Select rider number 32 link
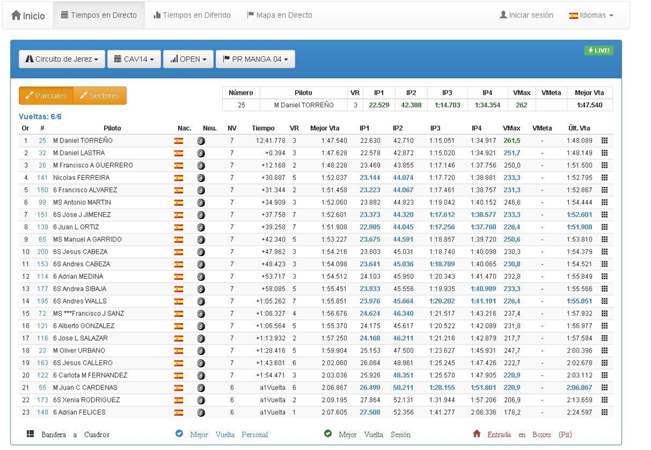Viewport: 651px width, 450px height. tap(42, 153)
